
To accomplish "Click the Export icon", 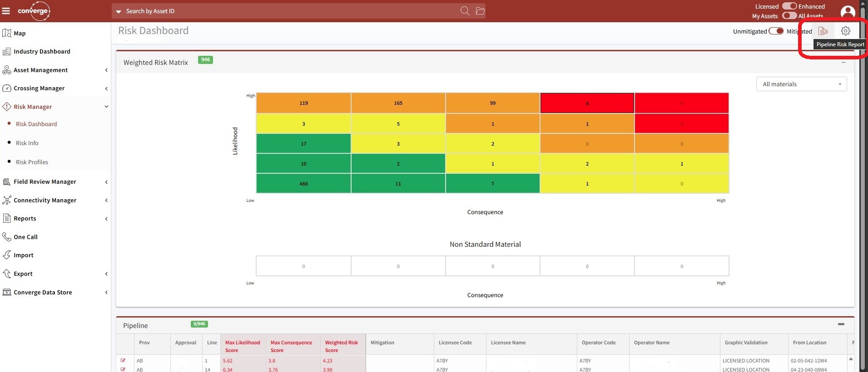I will 7,274.
